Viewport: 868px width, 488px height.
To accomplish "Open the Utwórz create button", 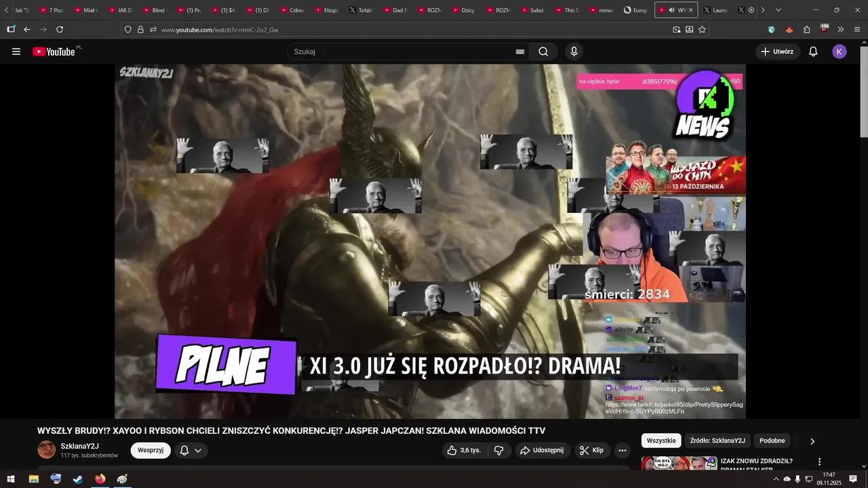I will click(x=778, y=52).
